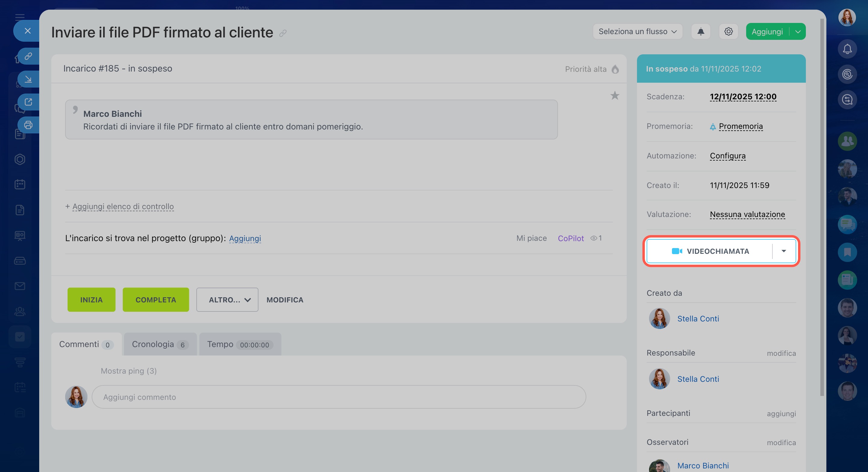This screenshot has width=868, height=472.
Task: Click Aggiungi elenco di controllo link
Action: pyautogui.click(x=123, y=206)
